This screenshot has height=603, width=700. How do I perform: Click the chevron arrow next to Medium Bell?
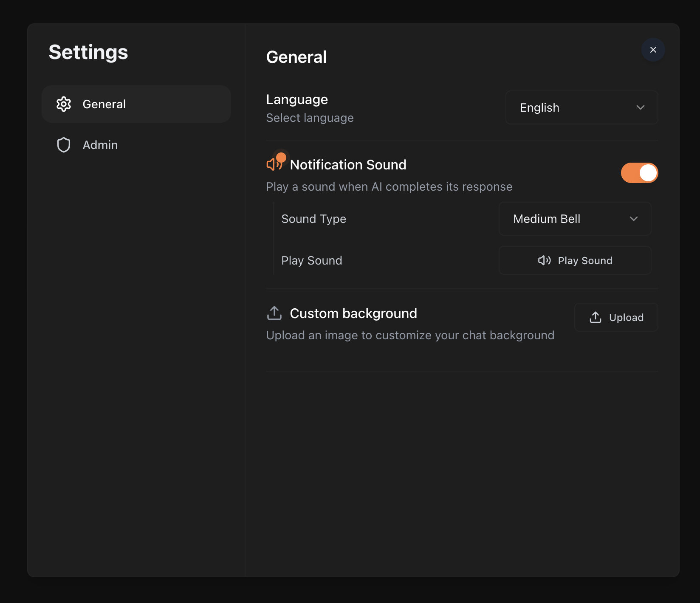pyautogui.click(x=634, y=219)
